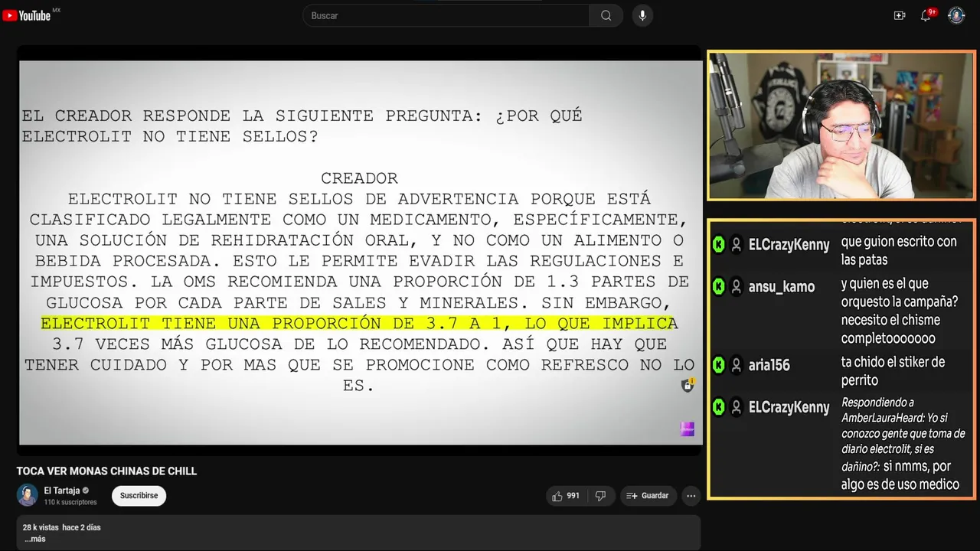The height and width of the screenshot is (551, 980).
Task: Expand the description with ...más
Action: 34,539
